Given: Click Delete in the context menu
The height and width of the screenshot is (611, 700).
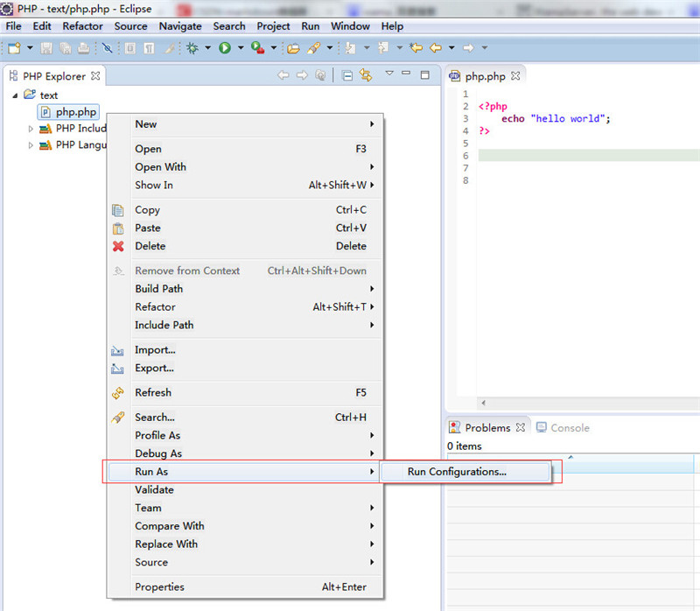Looking at the screenshot, I should pyautogui.click(x=150, y=246).
